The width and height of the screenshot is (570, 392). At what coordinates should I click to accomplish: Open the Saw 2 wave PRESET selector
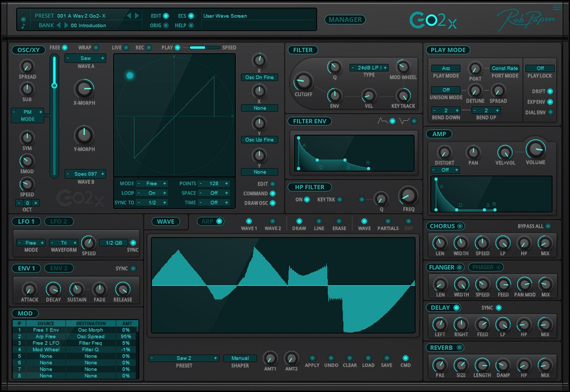[184, 358]
